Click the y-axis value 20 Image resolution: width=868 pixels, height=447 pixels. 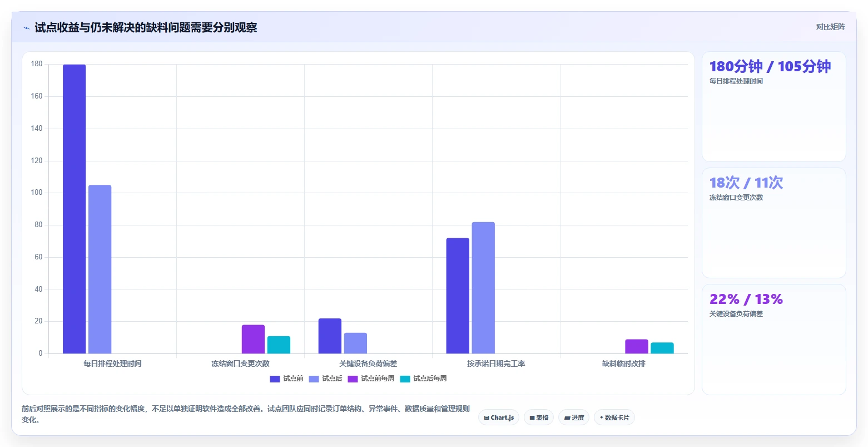(x=38, y=321)
